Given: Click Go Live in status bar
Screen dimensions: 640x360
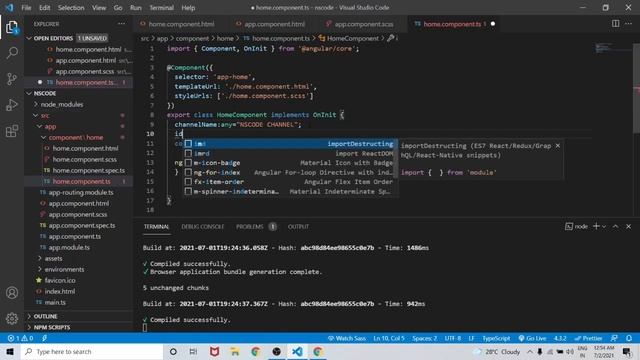Looking at the screenshot, I should tap(532, 338).
